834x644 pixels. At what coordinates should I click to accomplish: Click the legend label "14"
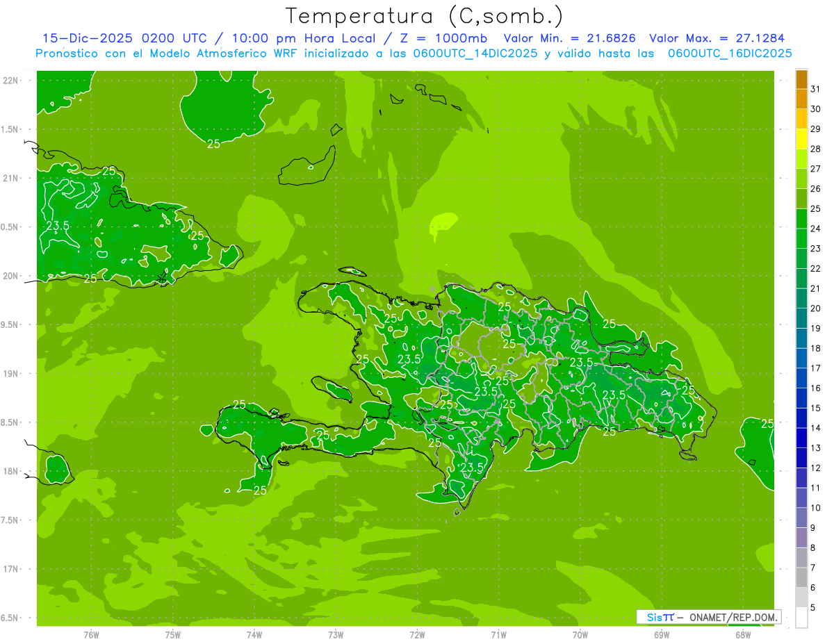(x=815, y=428)
